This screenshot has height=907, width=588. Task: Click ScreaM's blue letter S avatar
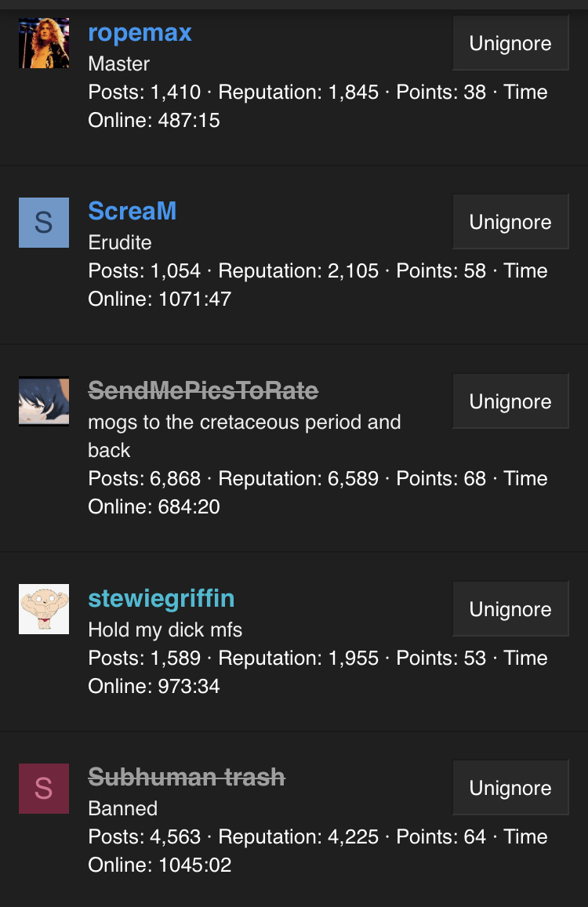44,223
